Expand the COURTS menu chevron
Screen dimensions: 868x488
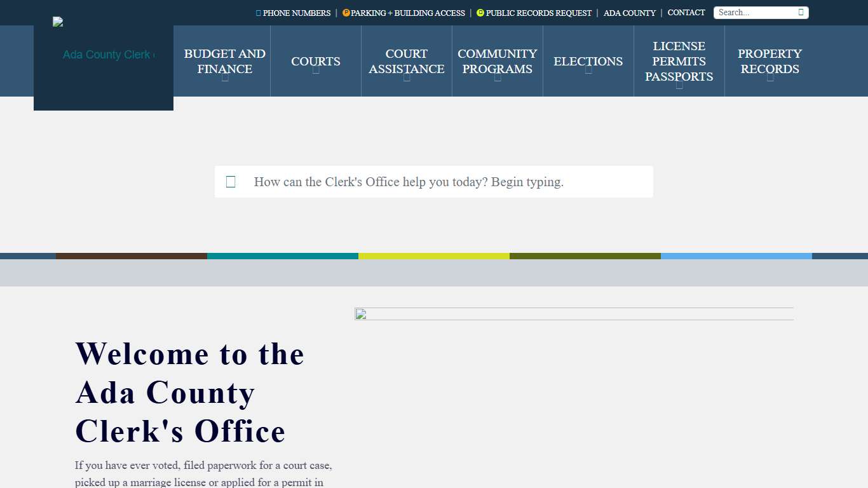(x=316, y=71)
